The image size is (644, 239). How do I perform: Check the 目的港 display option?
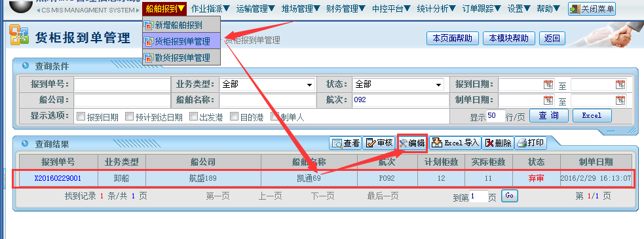[x=234, y=116]
